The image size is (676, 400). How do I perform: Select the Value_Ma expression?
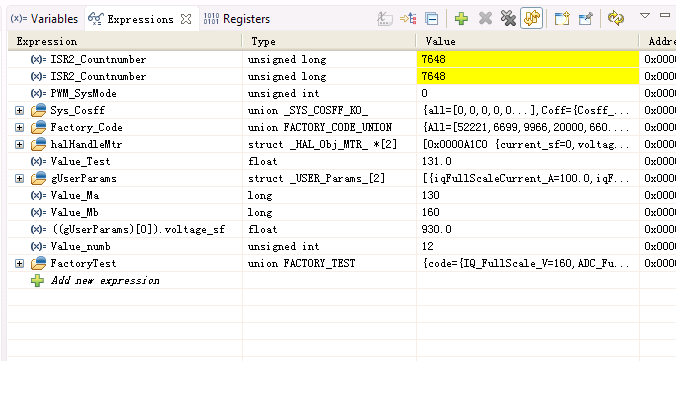point(75,195)
